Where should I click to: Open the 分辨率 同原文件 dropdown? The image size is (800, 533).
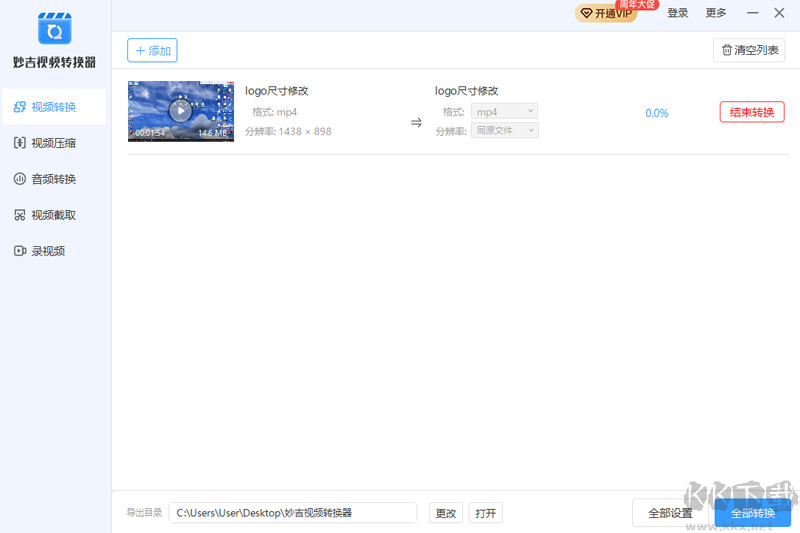pyautogui.click(x=504, y=131)
